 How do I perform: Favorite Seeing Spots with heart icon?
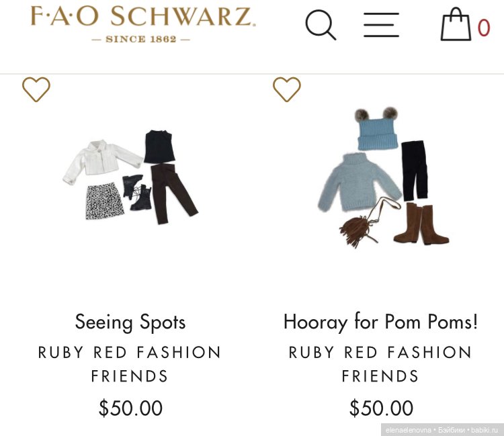pos(36,89)
